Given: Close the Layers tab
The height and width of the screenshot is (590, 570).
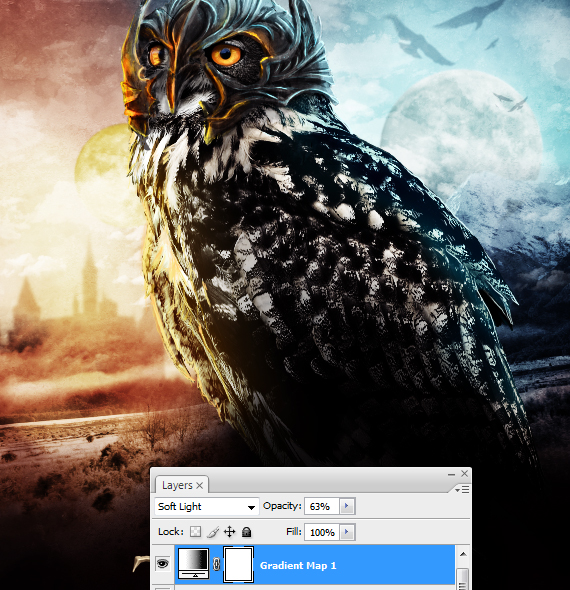Looking at the screenshot, I should pos(200,486).
